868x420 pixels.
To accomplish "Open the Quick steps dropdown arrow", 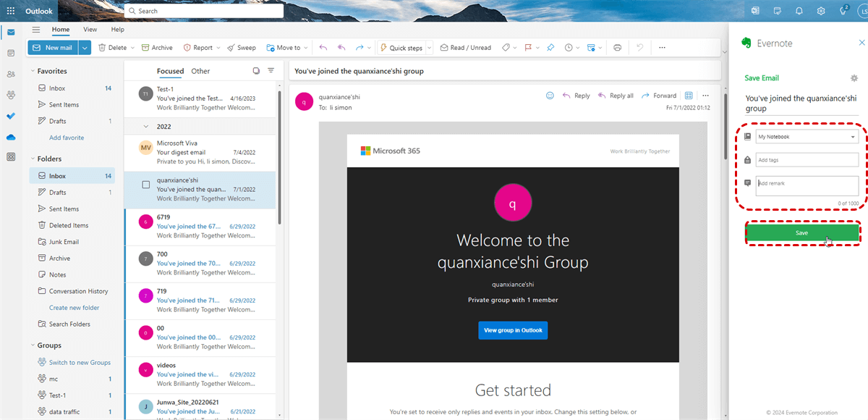I will [429, 48].
